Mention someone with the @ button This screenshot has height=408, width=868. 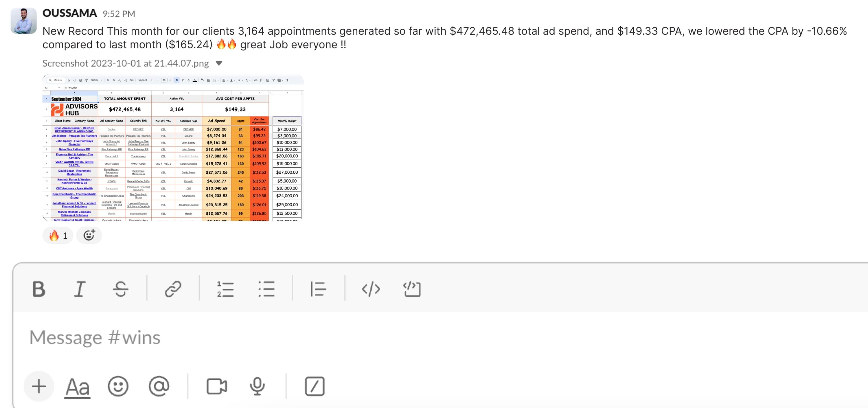(x=159, y=386)
